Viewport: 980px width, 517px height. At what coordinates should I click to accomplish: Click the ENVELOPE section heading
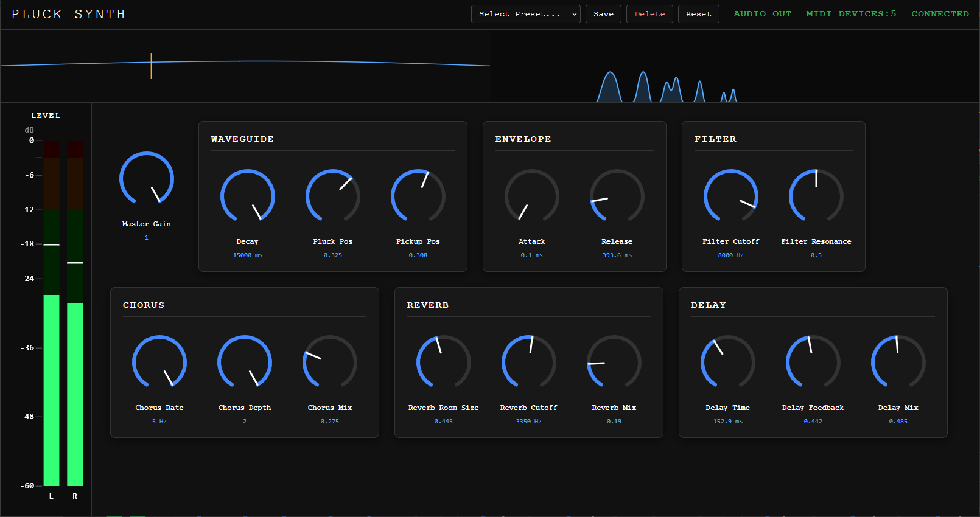(x=523, y=139)
